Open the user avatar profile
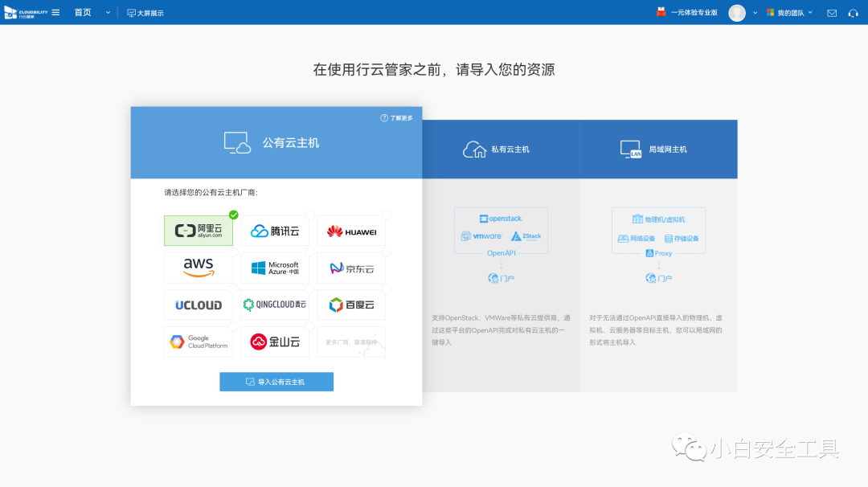The image size is (868, 487). [737, 13]
